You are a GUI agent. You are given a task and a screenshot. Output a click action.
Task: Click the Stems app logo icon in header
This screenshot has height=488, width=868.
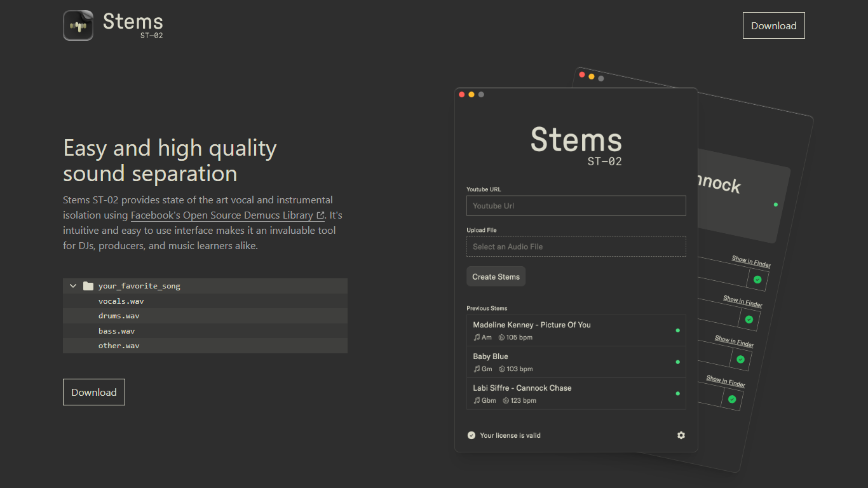[78, 25]
